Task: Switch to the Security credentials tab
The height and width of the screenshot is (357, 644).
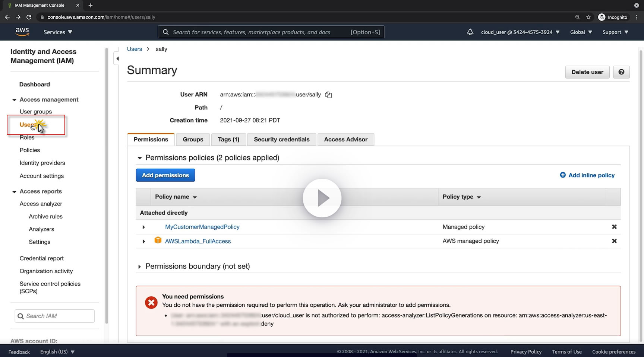Action: (x=281, y=140)
